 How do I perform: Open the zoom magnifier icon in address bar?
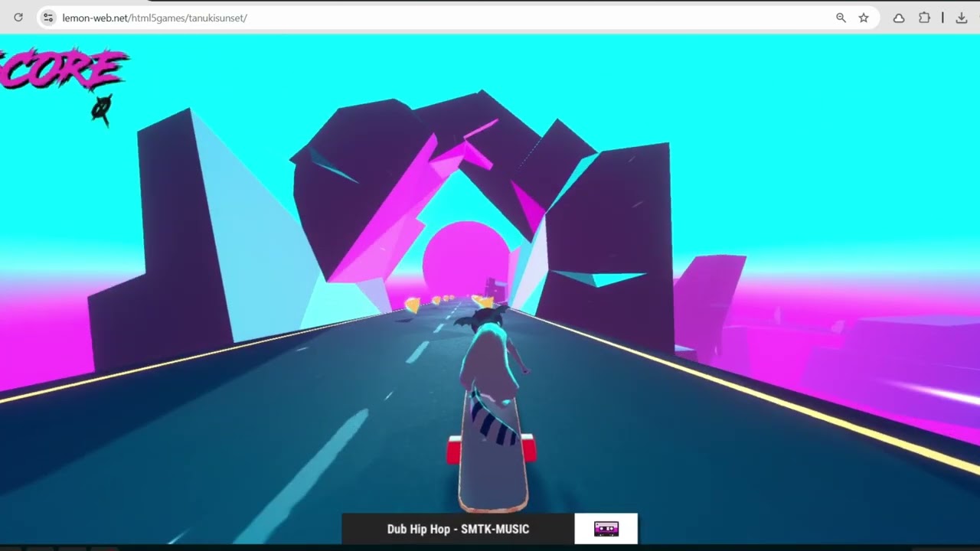coord(841,18)
